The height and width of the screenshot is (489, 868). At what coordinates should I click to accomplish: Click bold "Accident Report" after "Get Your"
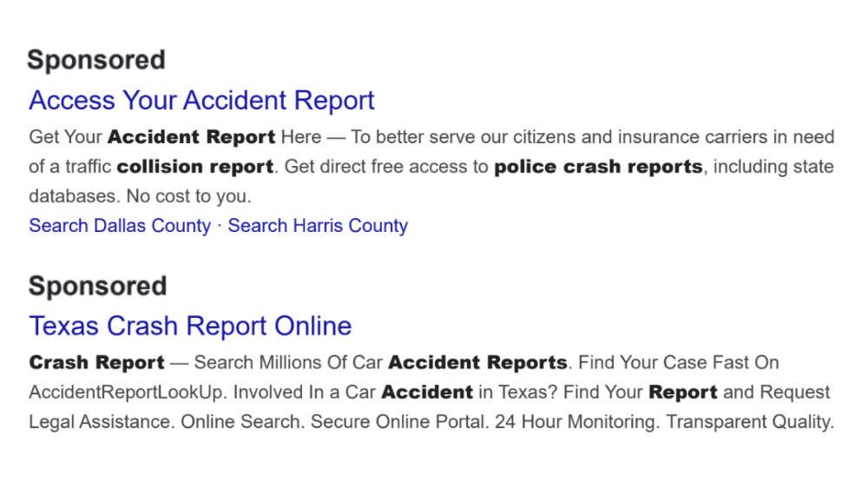pos(192,137)
